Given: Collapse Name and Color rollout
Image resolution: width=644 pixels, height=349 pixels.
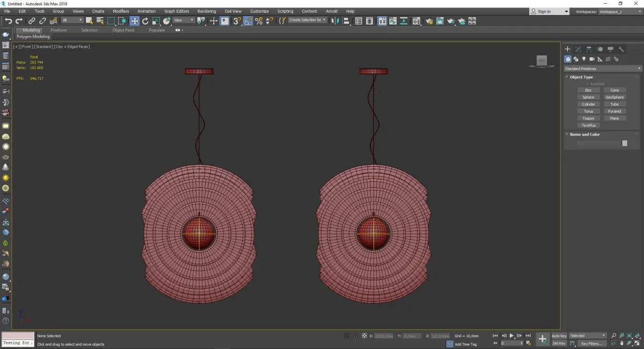Looking at the screenshot, I should click(584, 135).
